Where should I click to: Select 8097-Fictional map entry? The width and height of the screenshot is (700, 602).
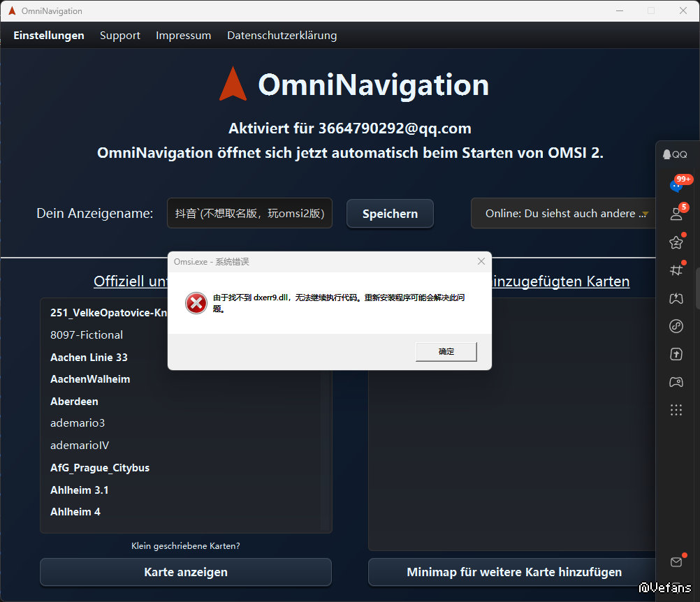pos(87,335)
